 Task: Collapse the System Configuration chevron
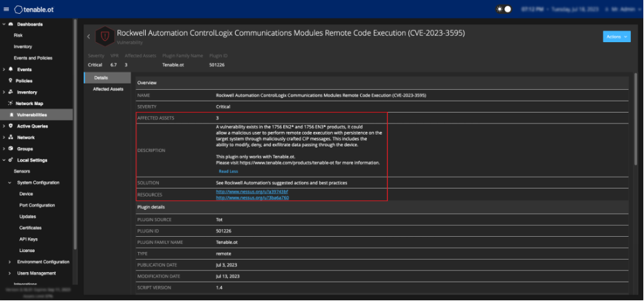pyautogui.click(x=10, y=182)
